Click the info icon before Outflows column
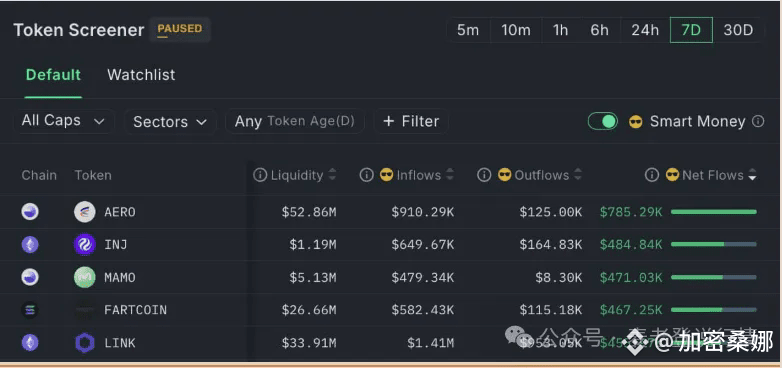The width and height of the screenshot is (782, 368). click(x=484, y=175)
